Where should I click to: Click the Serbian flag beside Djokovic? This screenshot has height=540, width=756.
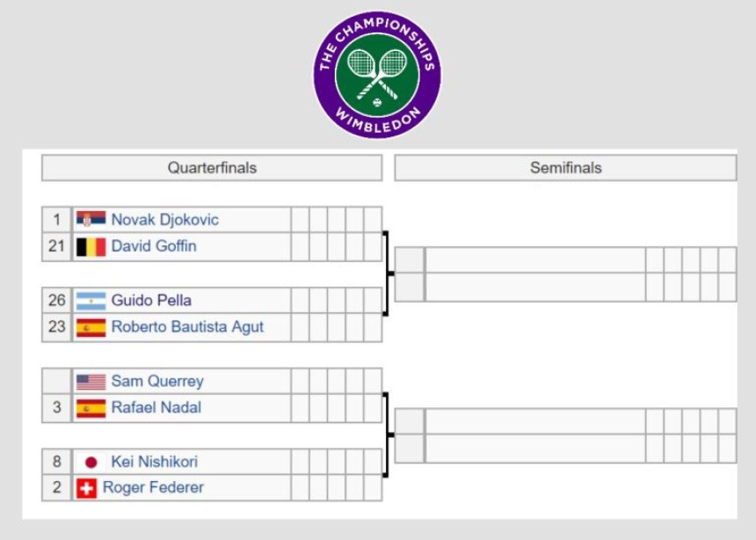(x=91, y=220)
